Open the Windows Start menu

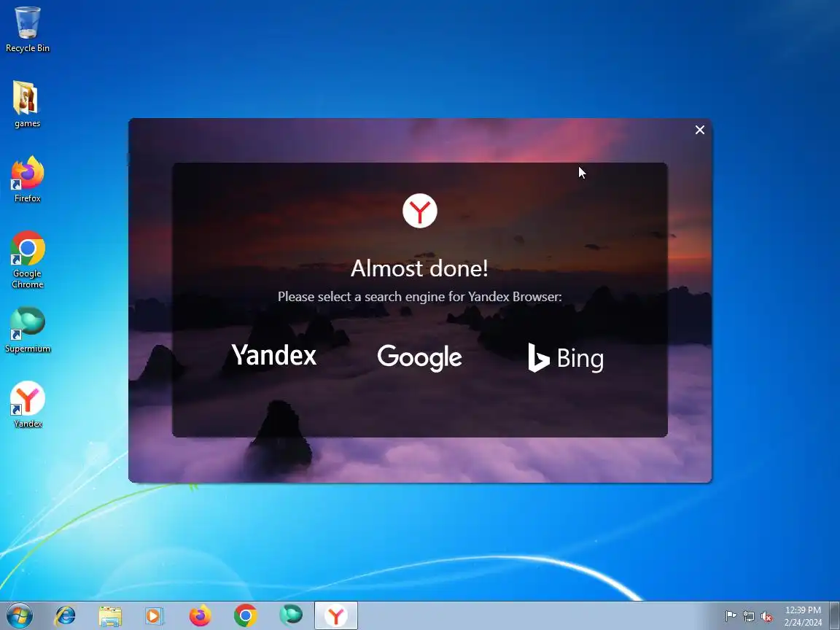[19, 616]
